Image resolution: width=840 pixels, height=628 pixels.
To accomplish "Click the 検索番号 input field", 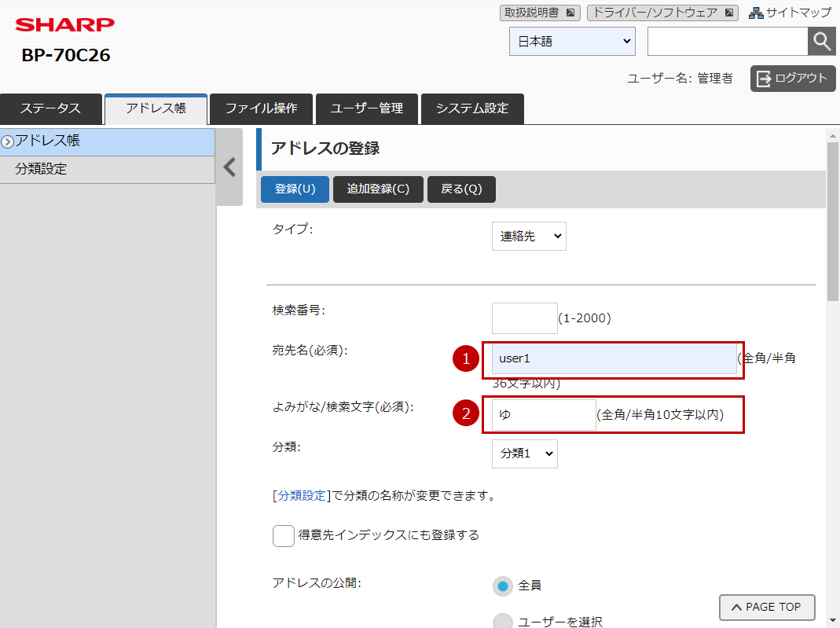I will 524,318.
